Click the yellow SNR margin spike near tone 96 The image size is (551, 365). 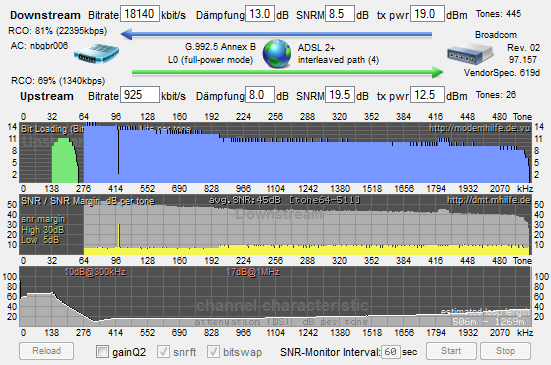point(119,236)
